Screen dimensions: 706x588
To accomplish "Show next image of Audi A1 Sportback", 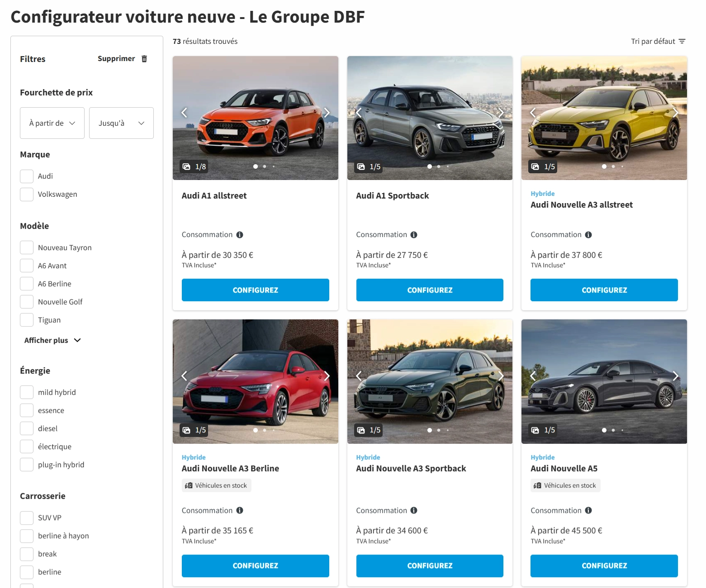I will point(501,112).
